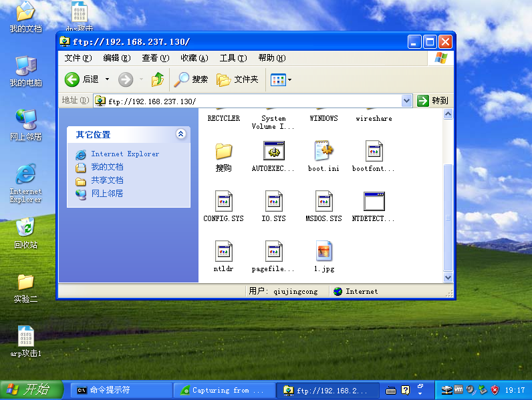The width and height of the screenshot is (532, 400).
Task: Click the keyboard language bar icon
Action: pyautogui.click(x=391, y=391)
